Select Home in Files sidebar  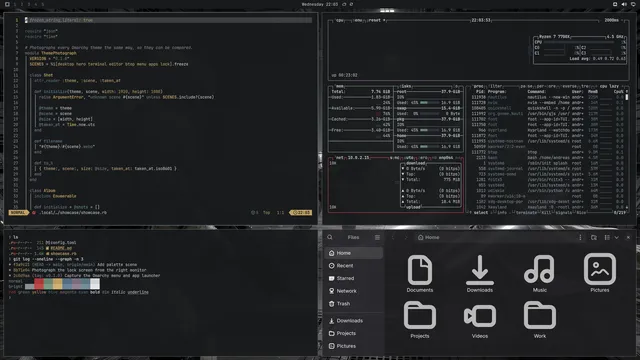(353, 253)
